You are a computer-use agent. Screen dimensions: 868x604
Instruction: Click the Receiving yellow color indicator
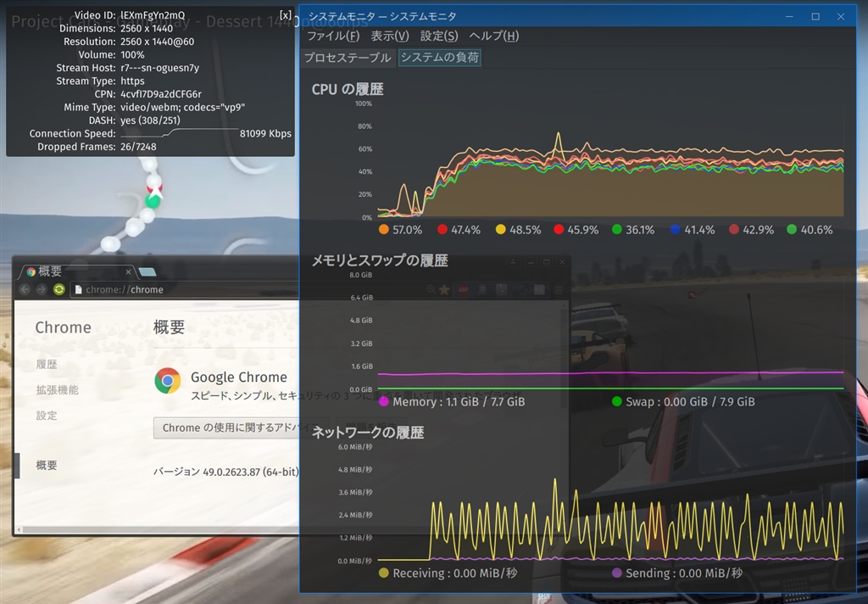point(384,573)
